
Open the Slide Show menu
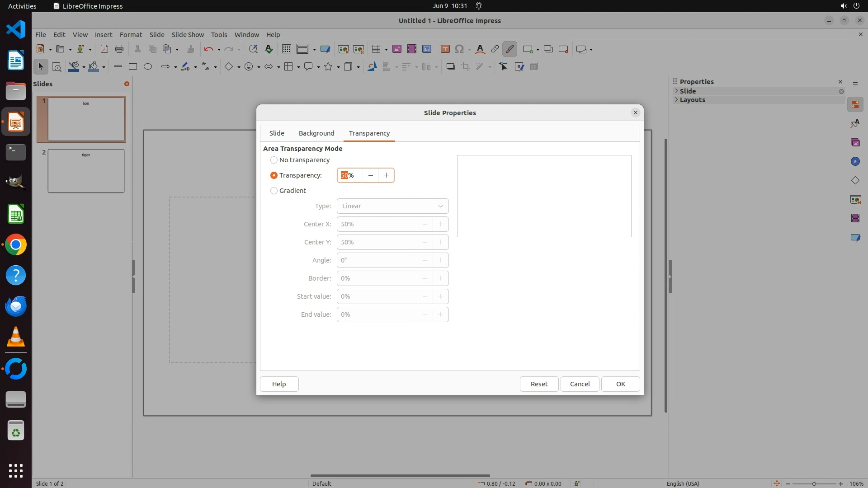coord(188,35)
